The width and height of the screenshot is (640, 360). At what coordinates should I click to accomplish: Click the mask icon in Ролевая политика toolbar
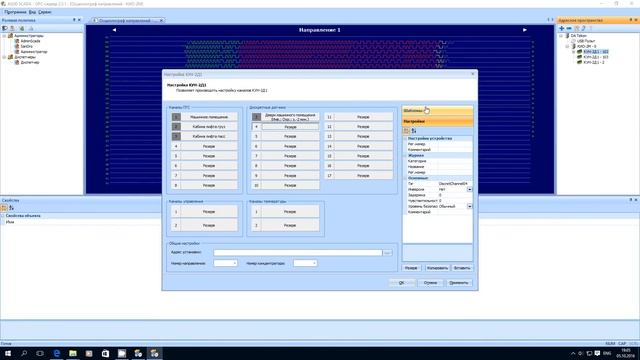(5, 29)
